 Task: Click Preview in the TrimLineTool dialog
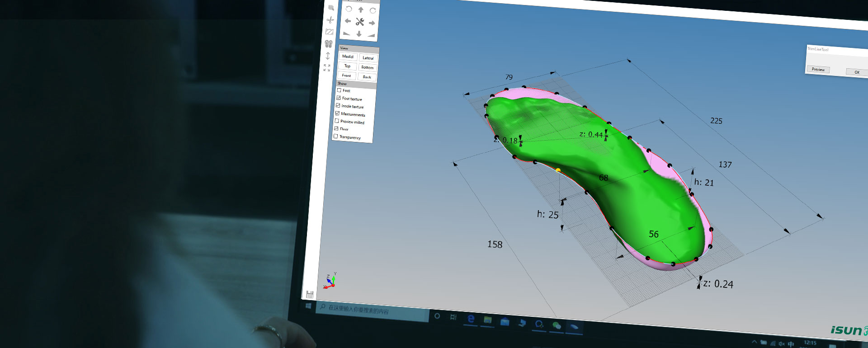[x=818, y=69]
